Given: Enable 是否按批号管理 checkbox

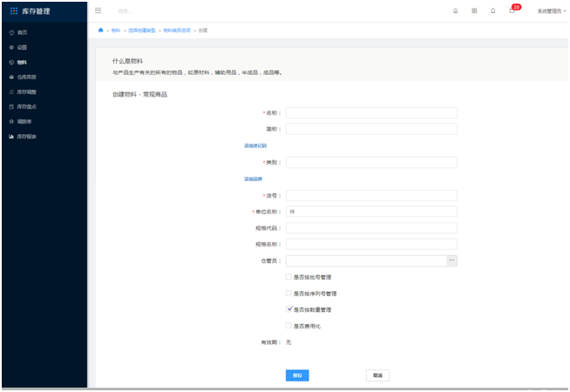Looking at the screenshot, I should (288, 277).
